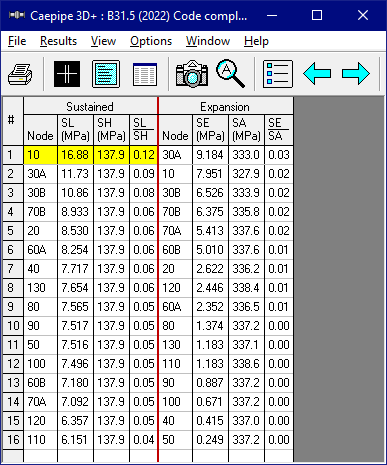Click the Expansion column group header
Image resolution: width=387 pixels, height=465 pixels.
[226, 107]
